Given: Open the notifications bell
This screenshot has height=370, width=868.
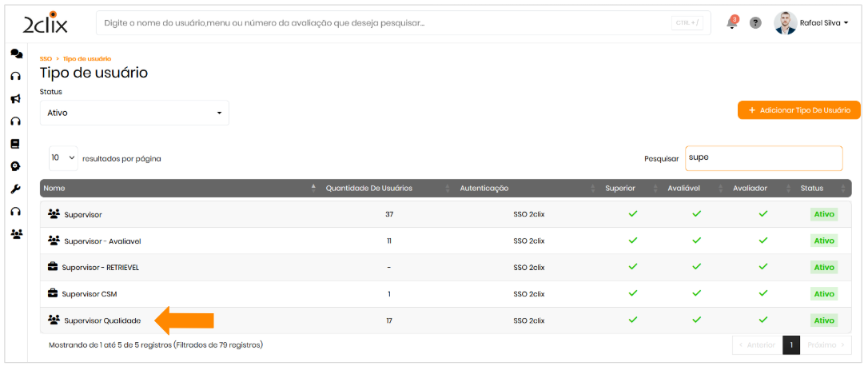Looking at the screenshot, I should [731, 23].
